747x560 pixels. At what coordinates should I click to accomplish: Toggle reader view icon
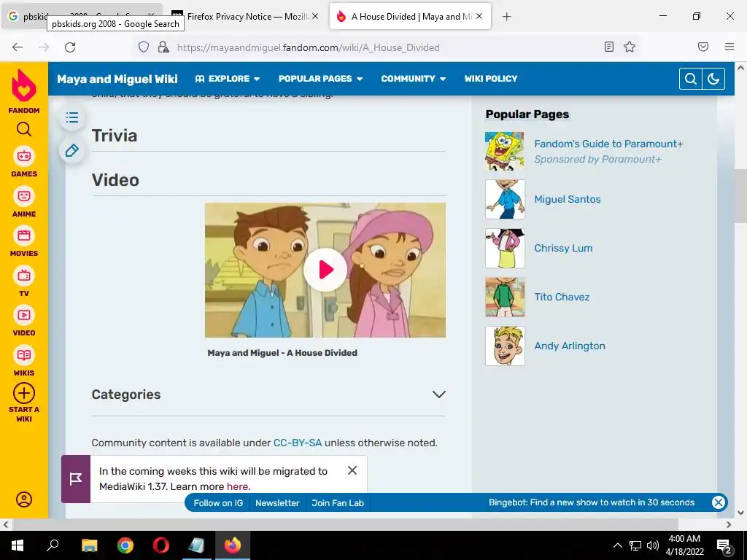click(609, 47)
